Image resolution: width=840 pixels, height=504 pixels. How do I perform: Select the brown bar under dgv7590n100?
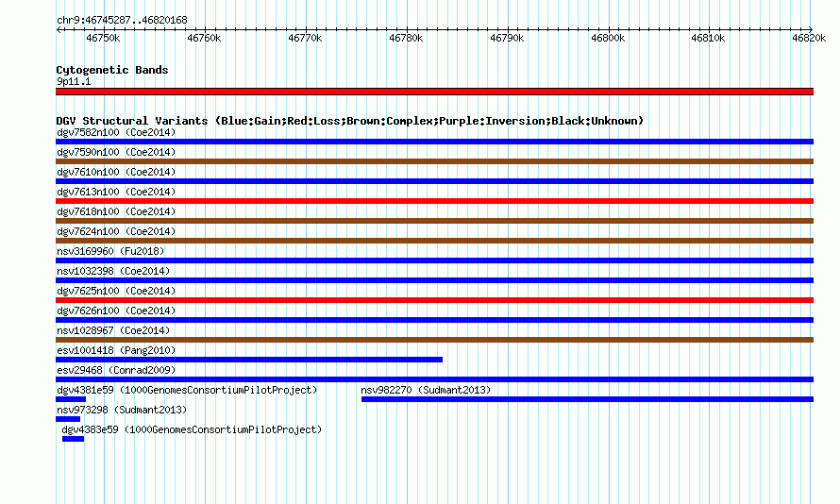coord(434,161)
